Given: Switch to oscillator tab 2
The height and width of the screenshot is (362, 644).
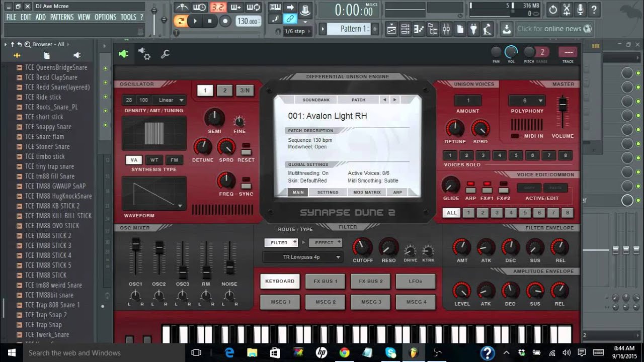Looking at the screenshot, I should pyautogui.click(x=225, y=90).
